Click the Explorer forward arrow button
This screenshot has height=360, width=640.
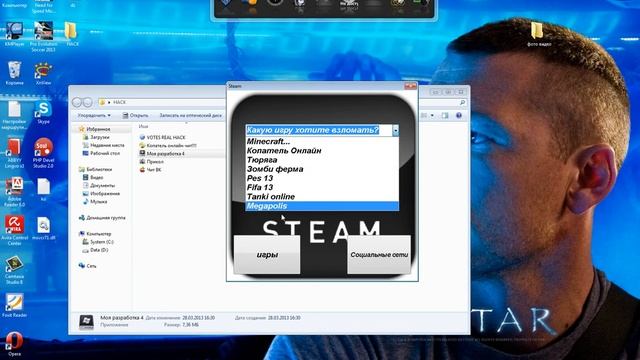click(87, 102)
